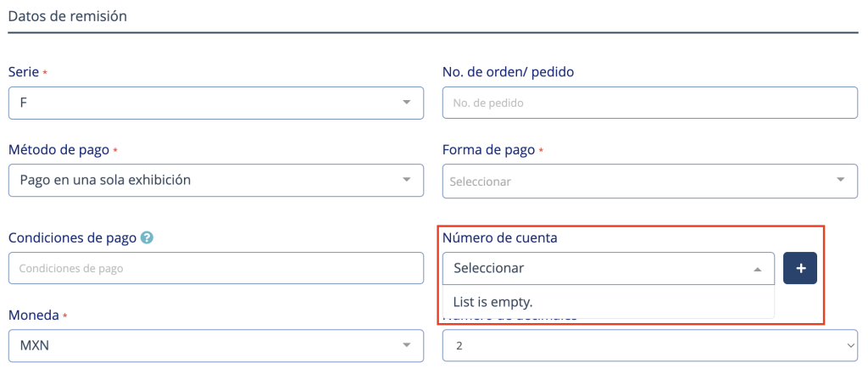Image resolution: width=868 pixels, height=374 pixels.
Task: Click the plus button beside Número de cuenta
Action: tap(800, 268)
